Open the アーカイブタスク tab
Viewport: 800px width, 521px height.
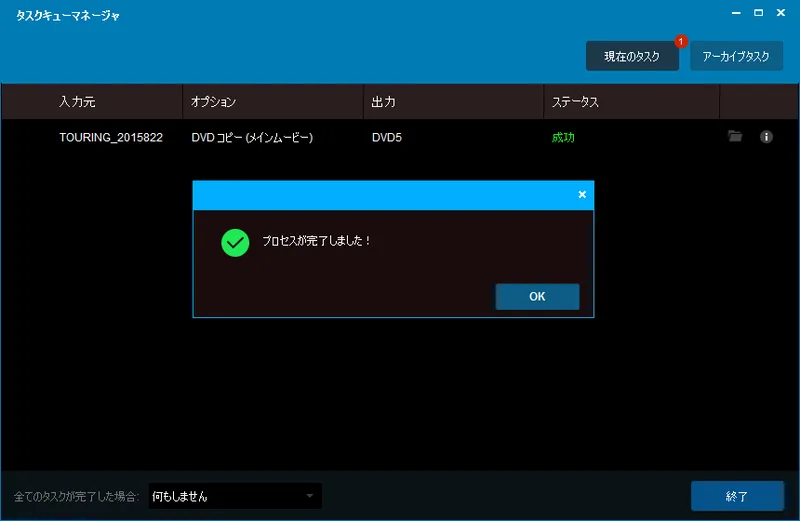[736, 57]
